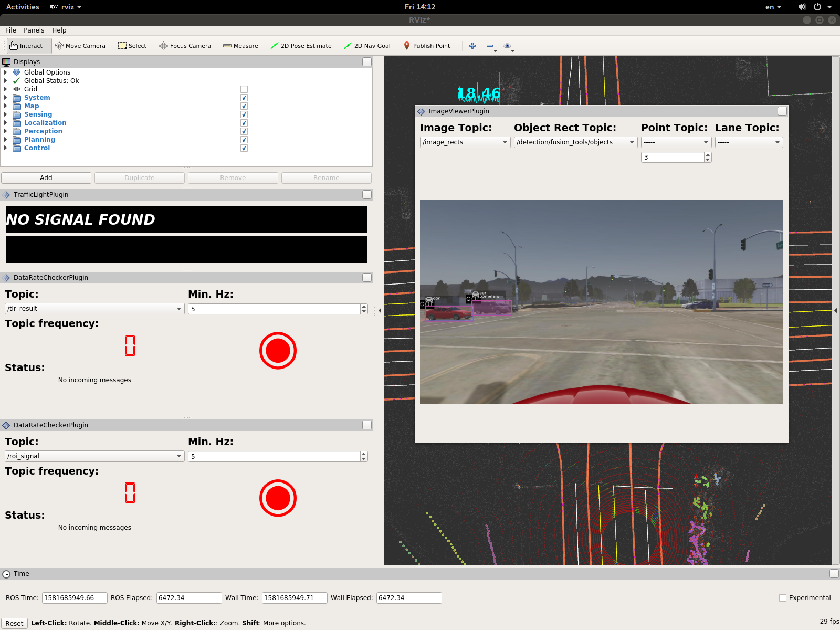
Task: Expand the Sensing tree arrow
Action: (x=6, y=114)
